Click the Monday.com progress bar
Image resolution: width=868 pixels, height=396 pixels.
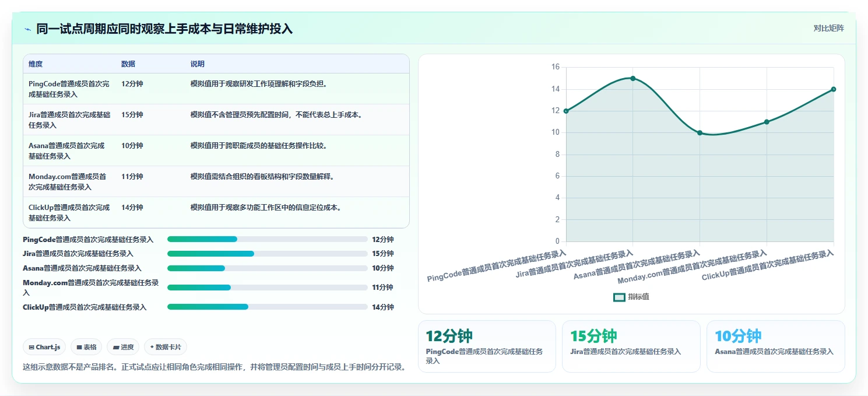267,288
